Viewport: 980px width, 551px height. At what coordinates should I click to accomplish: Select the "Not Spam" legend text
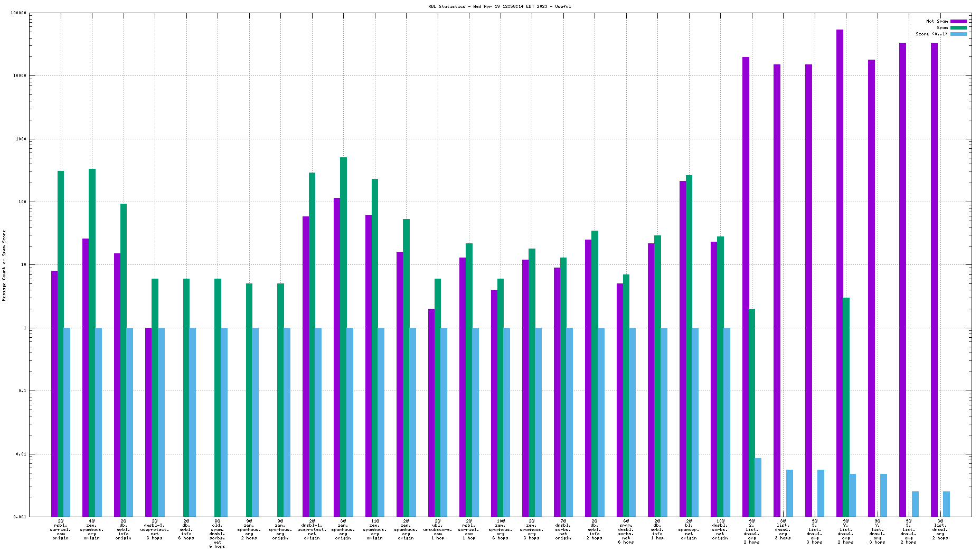937,22
